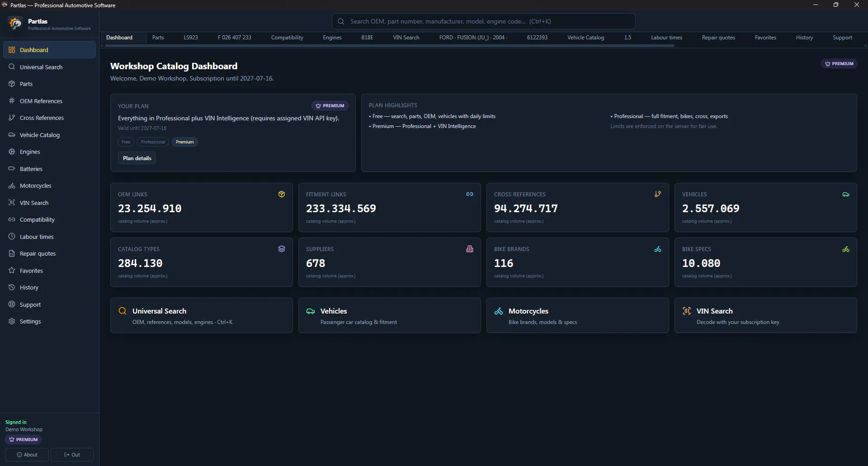Open the F 026 407 233 tab
868x466 pixels.
(x=234, y=38)
